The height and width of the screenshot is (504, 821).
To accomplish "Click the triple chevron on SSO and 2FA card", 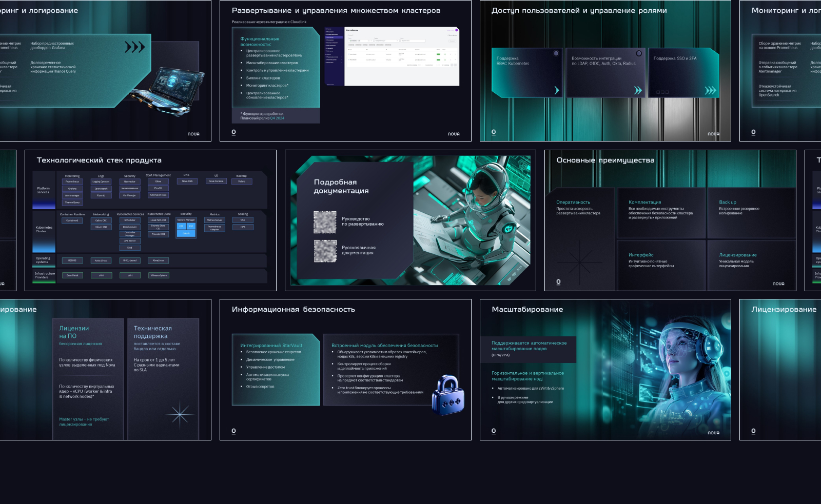I will (x=710, y=90).
